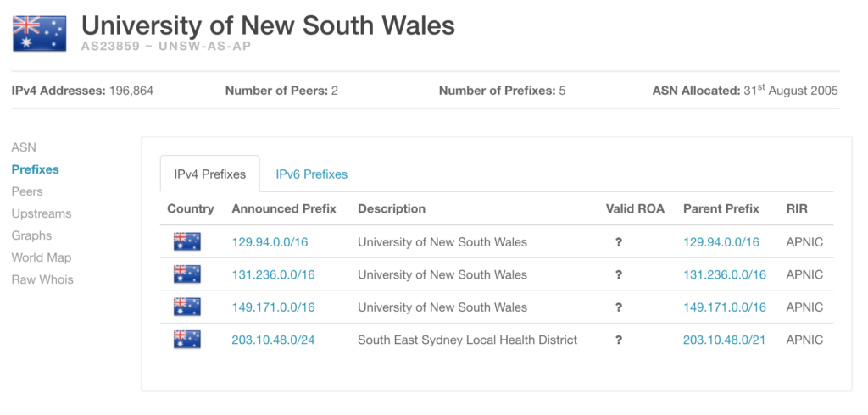This screenshot has height=415, width=868.
Task: Open announced prefix 129.94.0.0/16 link
Action: (x=270, y=242)
